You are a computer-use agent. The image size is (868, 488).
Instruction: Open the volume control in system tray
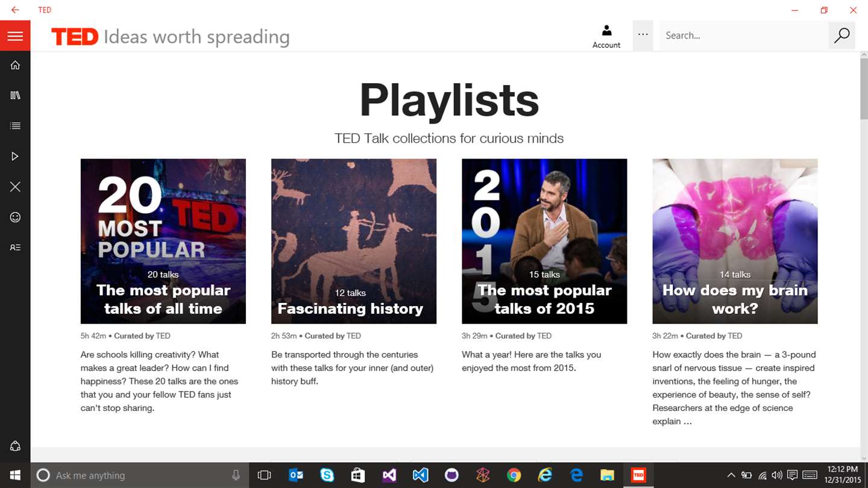[x=777, y=475]
